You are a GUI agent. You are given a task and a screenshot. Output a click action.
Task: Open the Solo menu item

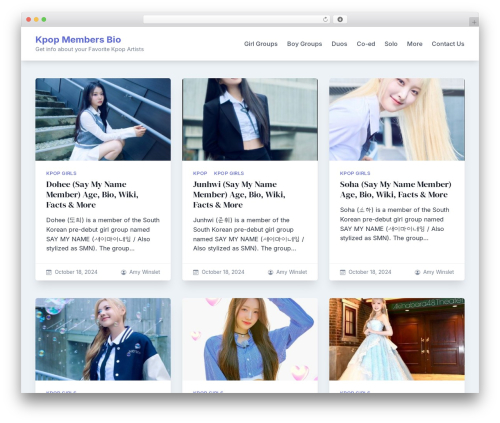click(391, 44)
